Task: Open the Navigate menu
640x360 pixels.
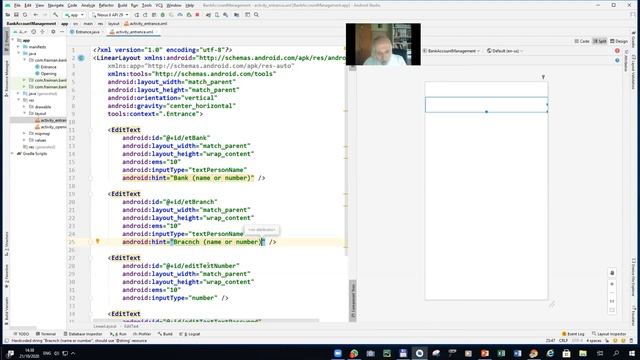Action: coord(56,5)
